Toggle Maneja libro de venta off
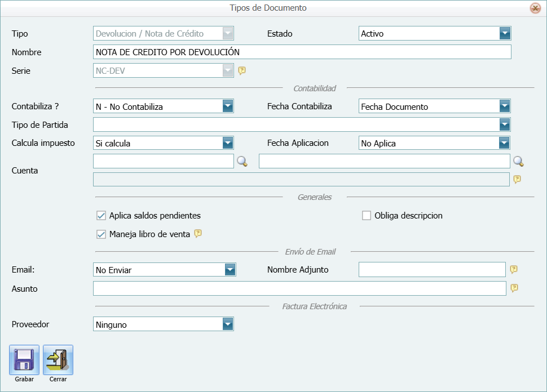This screenshot has width=547, height=392. coord(102,233)
